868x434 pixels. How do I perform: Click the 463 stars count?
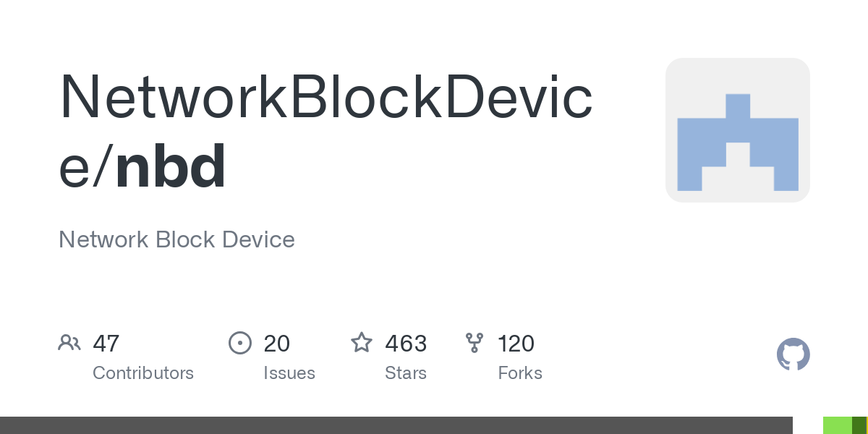406,343
